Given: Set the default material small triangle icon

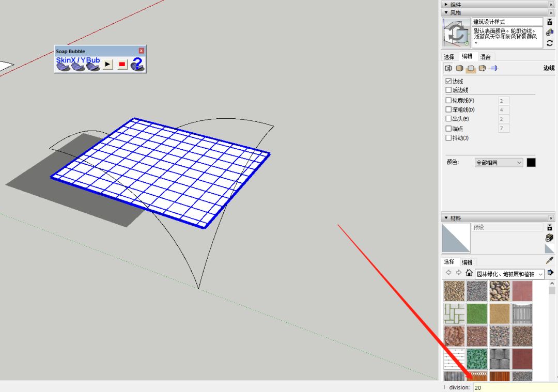Looking at the screenshot, I should click(549, 248).
